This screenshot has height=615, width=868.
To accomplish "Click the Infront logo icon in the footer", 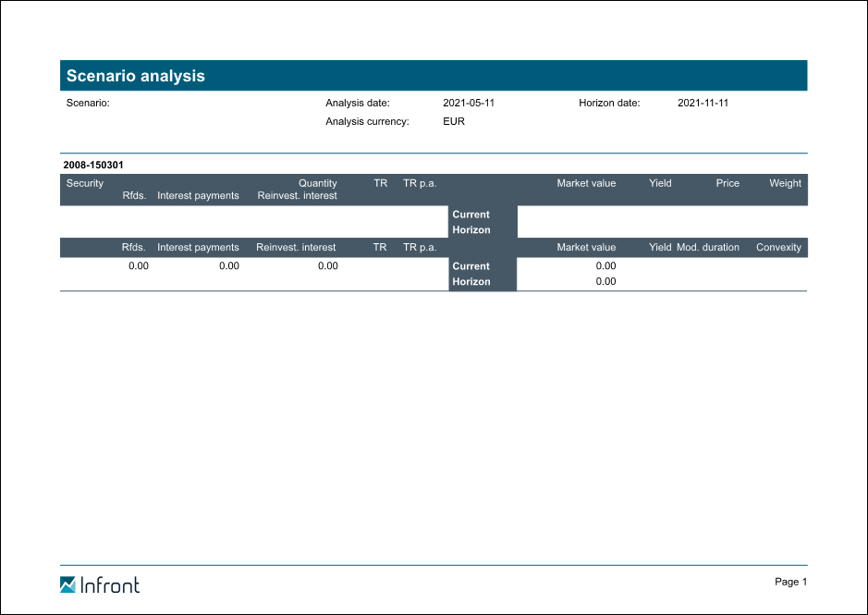I will (67, 584).
